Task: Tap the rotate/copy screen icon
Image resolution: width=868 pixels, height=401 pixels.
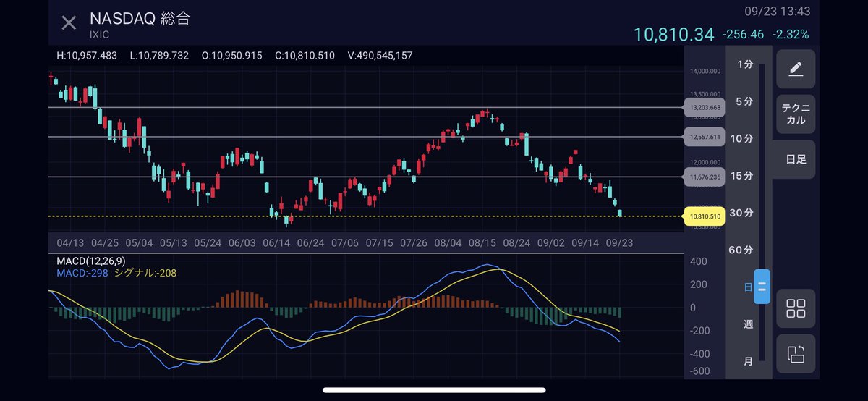Action: point(796,354)
